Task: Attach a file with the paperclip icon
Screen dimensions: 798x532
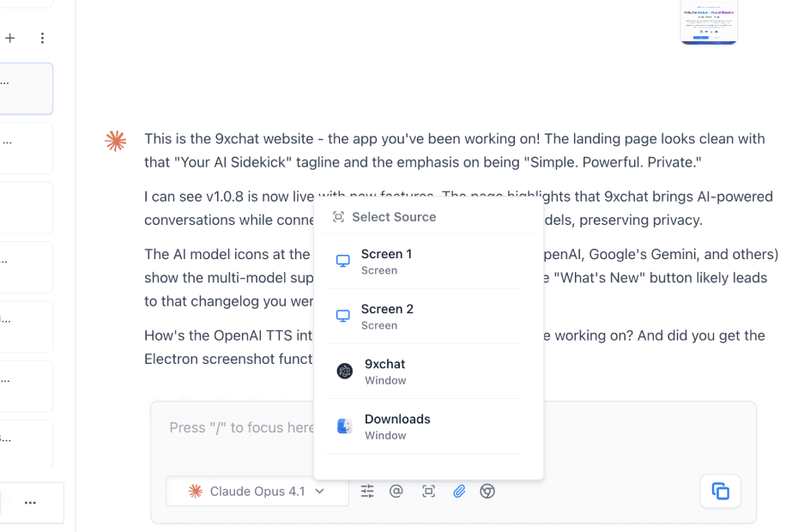Action: pos(459,492)
